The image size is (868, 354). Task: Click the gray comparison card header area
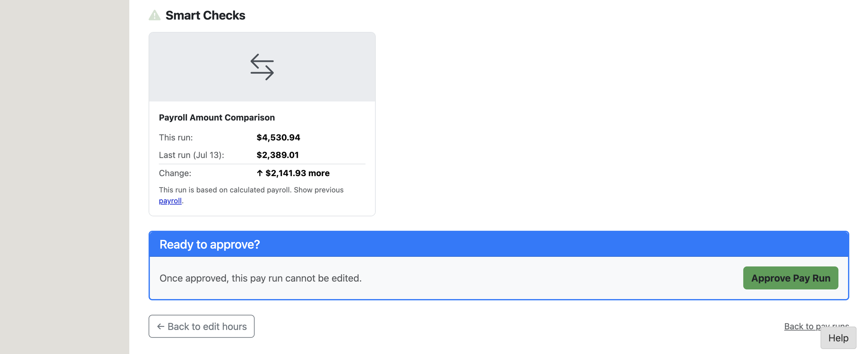[x=262, y=67]
